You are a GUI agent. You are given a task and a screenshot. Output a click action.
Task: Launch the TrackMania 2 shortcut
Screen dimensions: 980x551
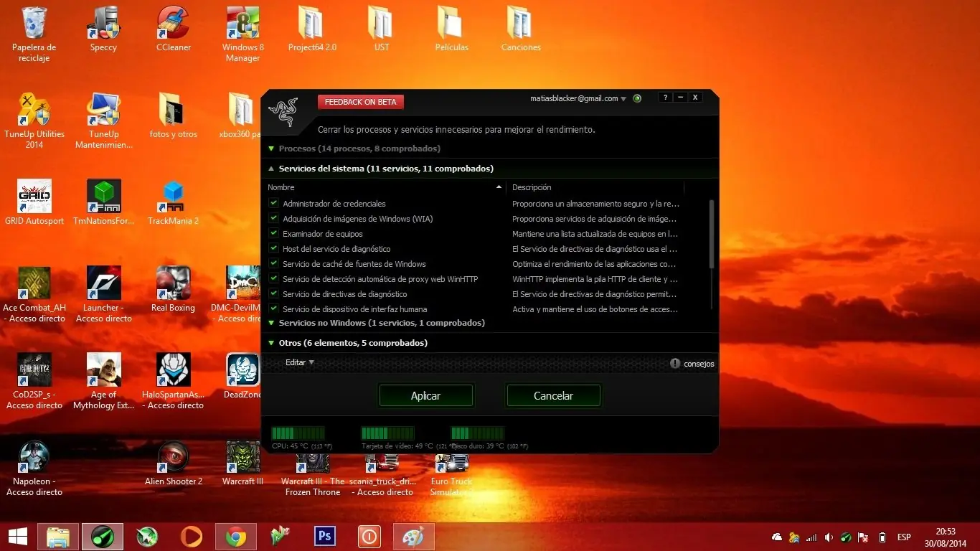click(174, 202)
